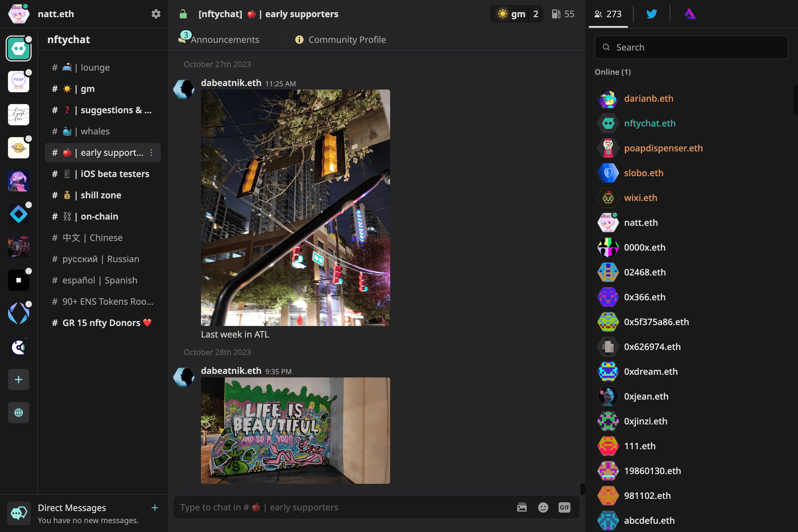Screen dimensions: 798x532
Task: Open the options menu for the early supporters channel
Action: pyautogui.click(x=151, y=153)
